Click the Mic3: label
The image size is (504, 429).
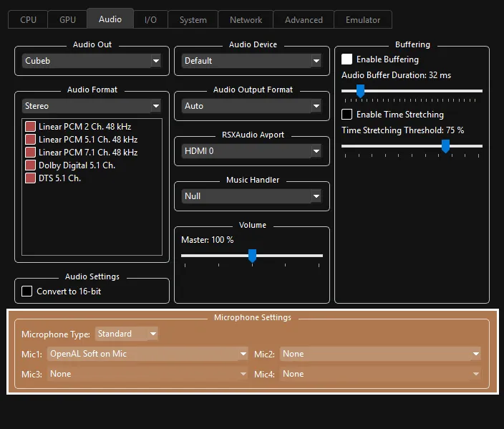pos(31,374)
